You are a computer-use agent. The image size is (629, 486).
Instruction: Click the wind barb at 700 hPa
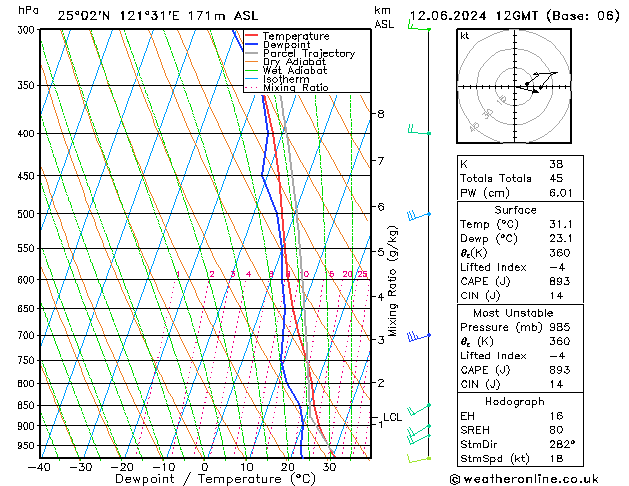pos(419,336)
